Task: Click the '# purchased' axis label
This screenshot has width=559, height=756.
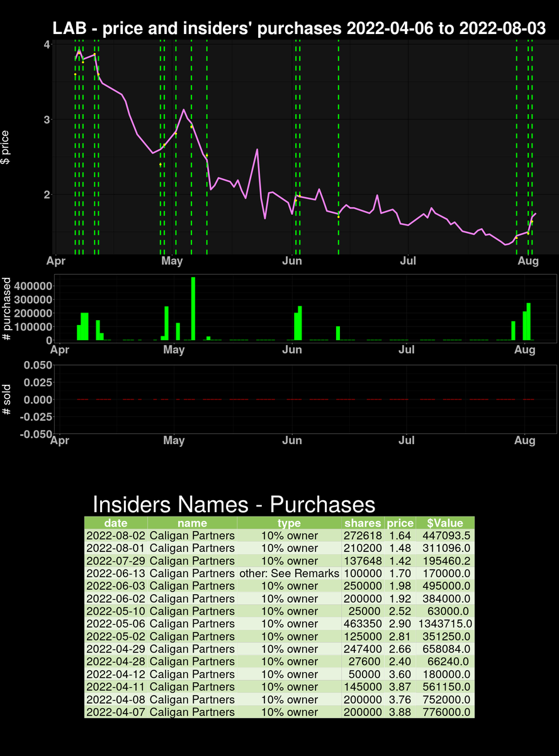Action: pyautogui.click(x=6, y=309)
